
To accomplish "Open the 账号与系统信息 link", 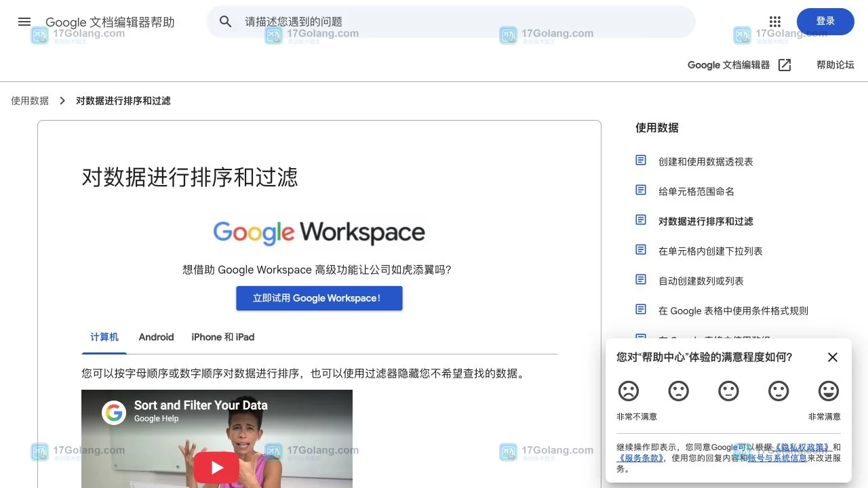I will pyautogui.click(x=777, y=458).
